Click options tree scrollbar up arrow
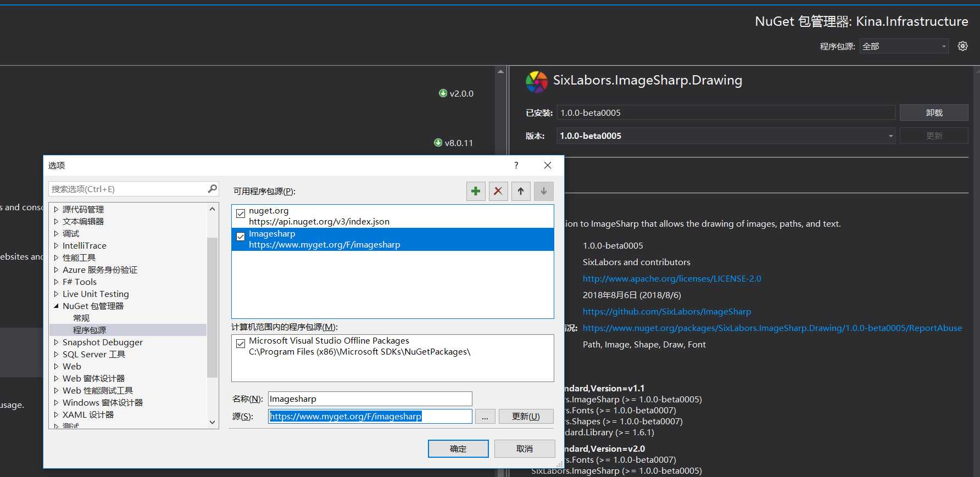 (213, 209)
